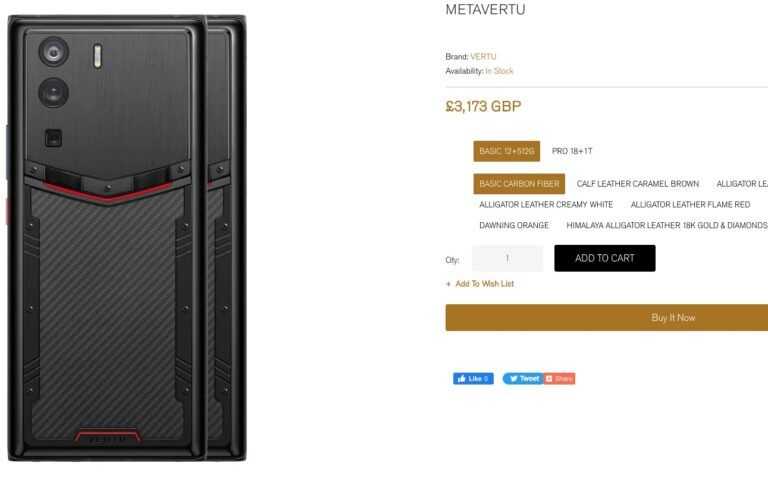Click the METAVERTU product title
Image resolution: width=768 pixels, height=501 pixels.
pyautogui.click(x=485, y=10)
